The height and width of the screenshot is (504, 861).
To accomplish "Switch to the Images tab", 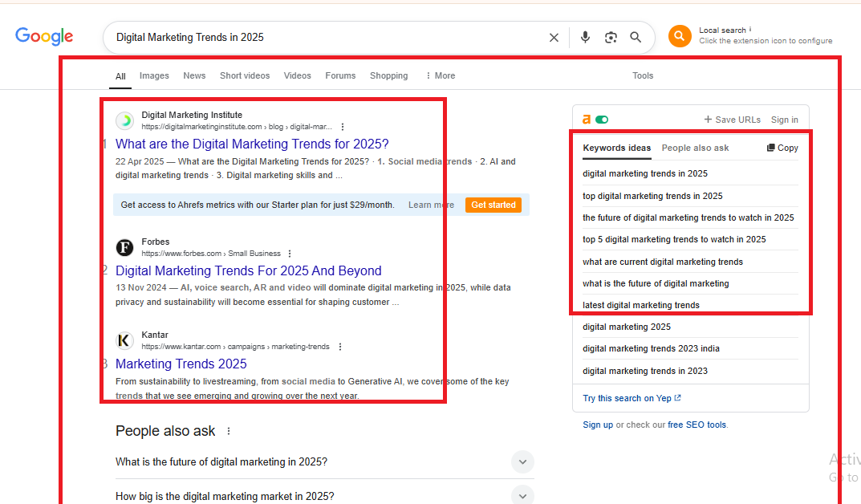I will pos(154,75).
